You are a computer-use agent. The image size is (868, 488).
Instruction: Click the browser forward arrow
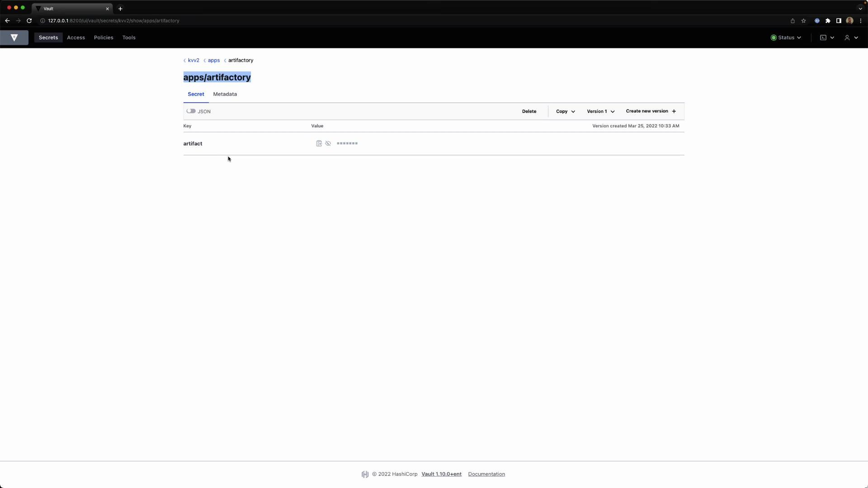[18, 21]
